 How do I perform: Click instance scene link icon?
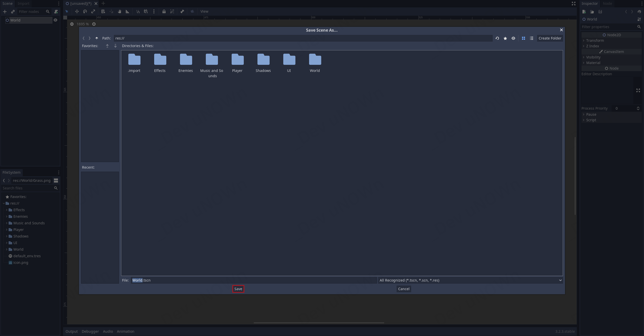point(13,12)
